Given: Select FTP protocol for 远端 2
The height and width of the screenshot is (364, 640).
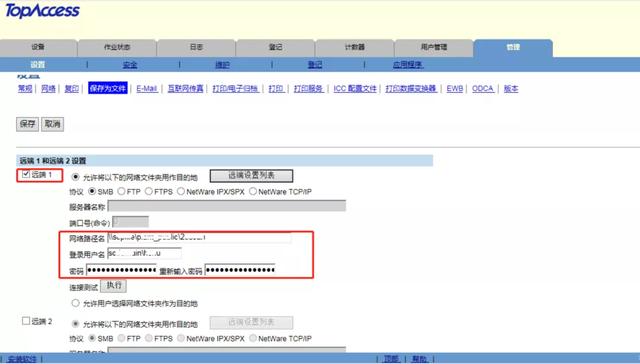Looking at the screenshot, I should 121,338.
